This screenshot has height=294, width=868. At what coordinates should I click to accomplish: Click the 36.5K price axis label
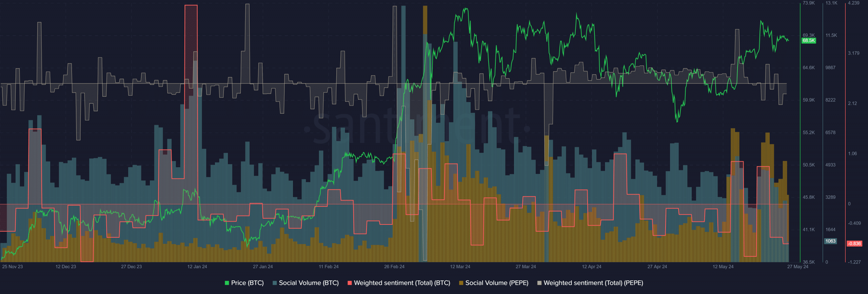(809, 262)
